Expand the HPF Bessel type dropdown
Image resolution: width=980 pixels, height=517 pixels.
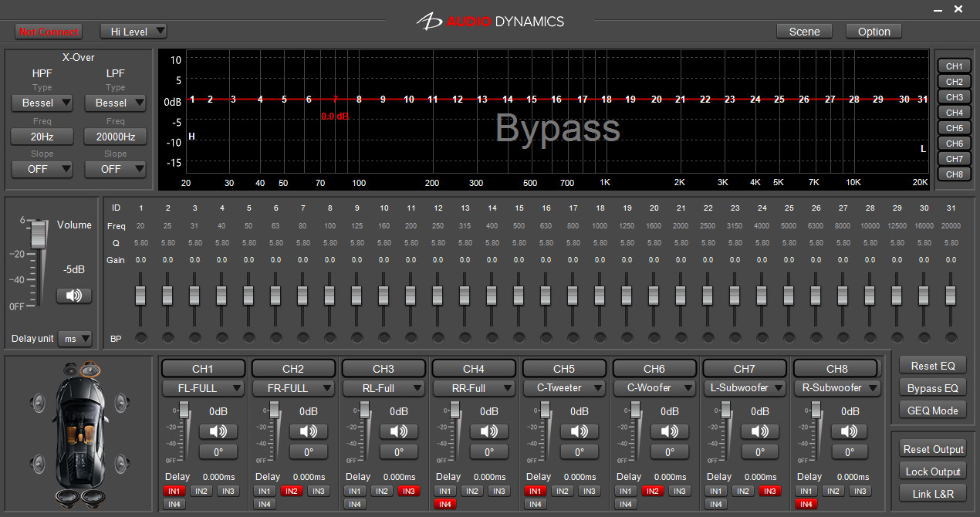(x=42, y=103)
